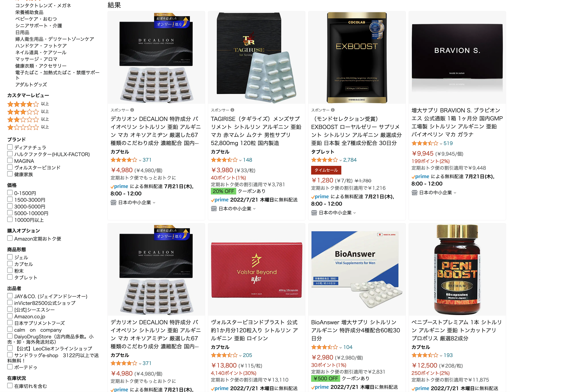This screenshot has height=392, width=573.
Task: Filter by one star and up
Action: [28, 127]
